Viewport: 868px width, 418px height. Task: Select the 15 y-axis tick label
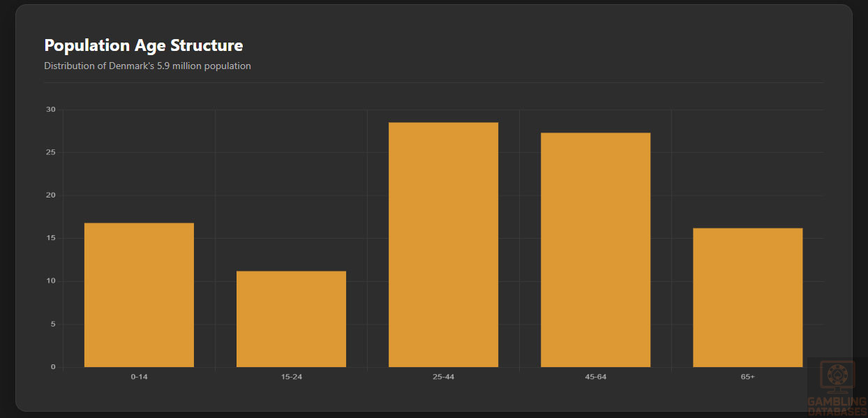(50, 238)
